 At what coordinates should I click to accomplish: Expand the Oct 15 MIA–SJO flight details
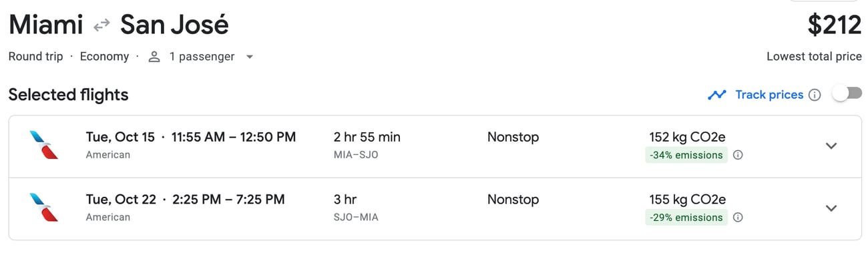point(831,146)
